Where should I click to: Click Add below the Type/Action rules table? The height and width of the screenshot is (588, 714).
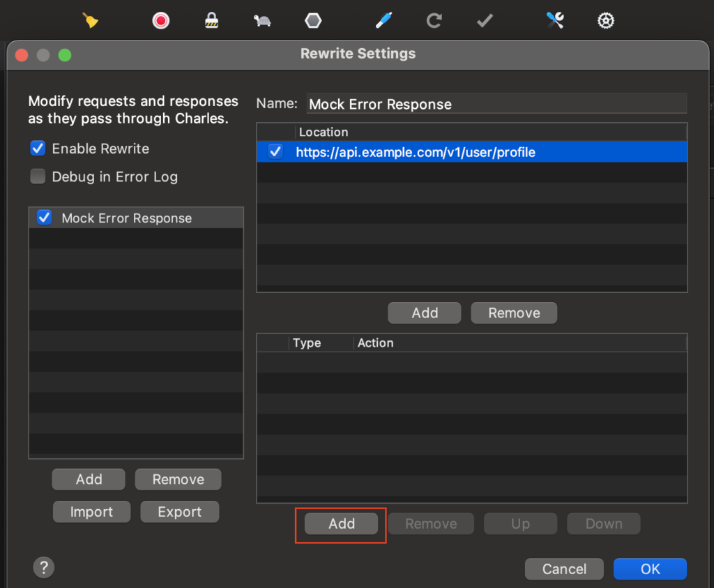point(342,524)
